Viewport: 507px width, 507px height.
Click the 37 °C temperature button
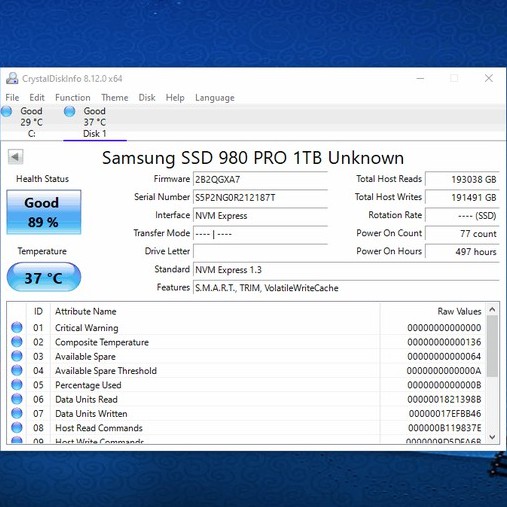click(44, 277)
